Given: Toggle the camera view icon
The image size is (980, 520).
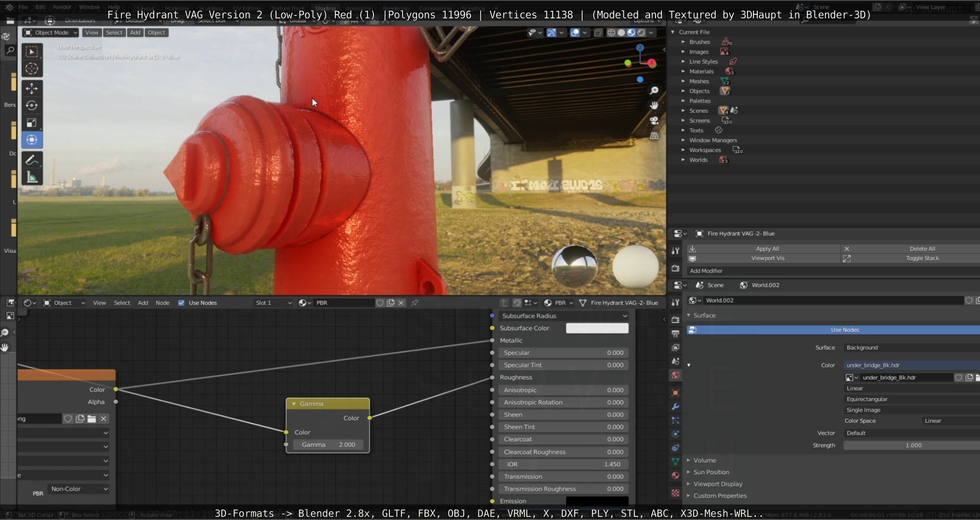Looking at the screenshot, I should click(x=654, y=120).
